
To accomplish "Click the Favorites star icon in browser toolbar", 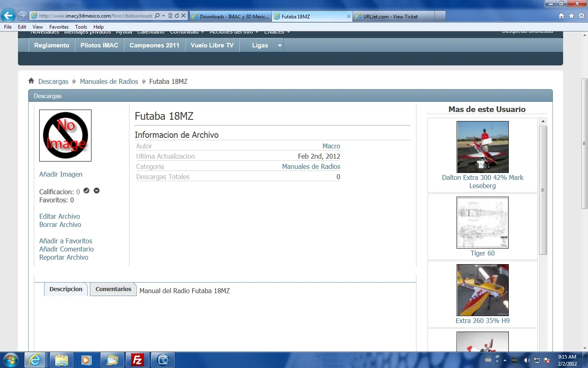I will click(571, 16).
